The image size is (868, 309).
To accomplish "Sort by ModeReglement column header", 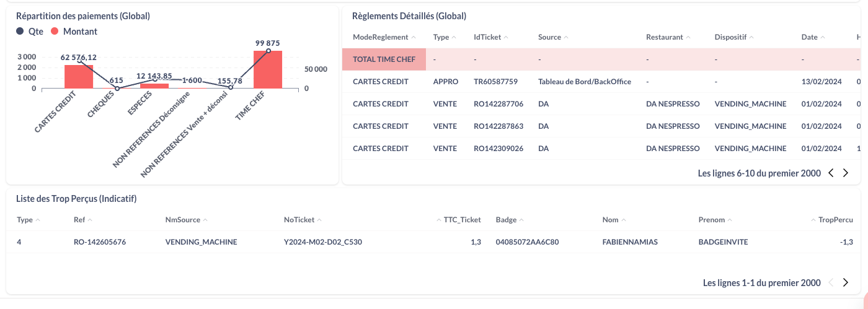I will pyautogui.click(x=381, y=37).
